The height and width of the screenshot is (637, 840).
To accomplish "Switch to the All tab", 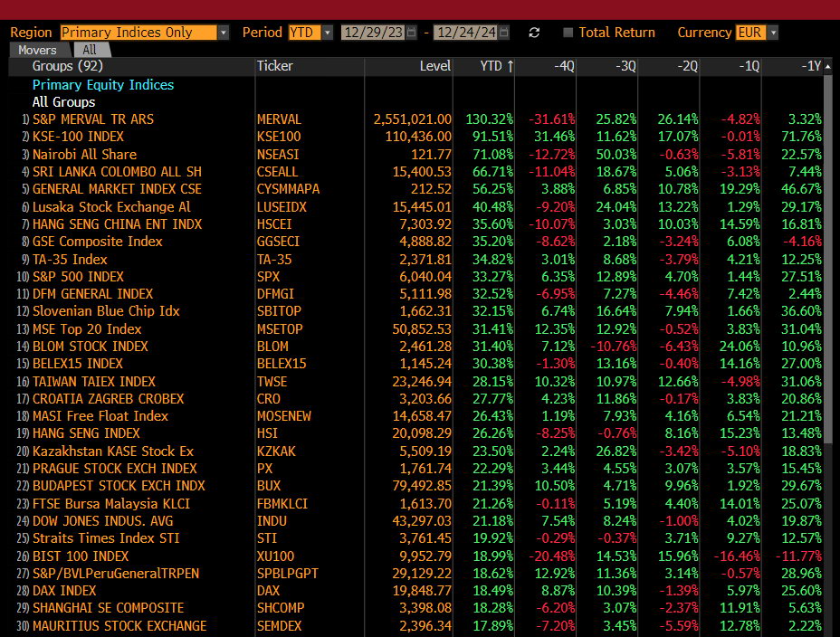I will [x=90, y=50].
